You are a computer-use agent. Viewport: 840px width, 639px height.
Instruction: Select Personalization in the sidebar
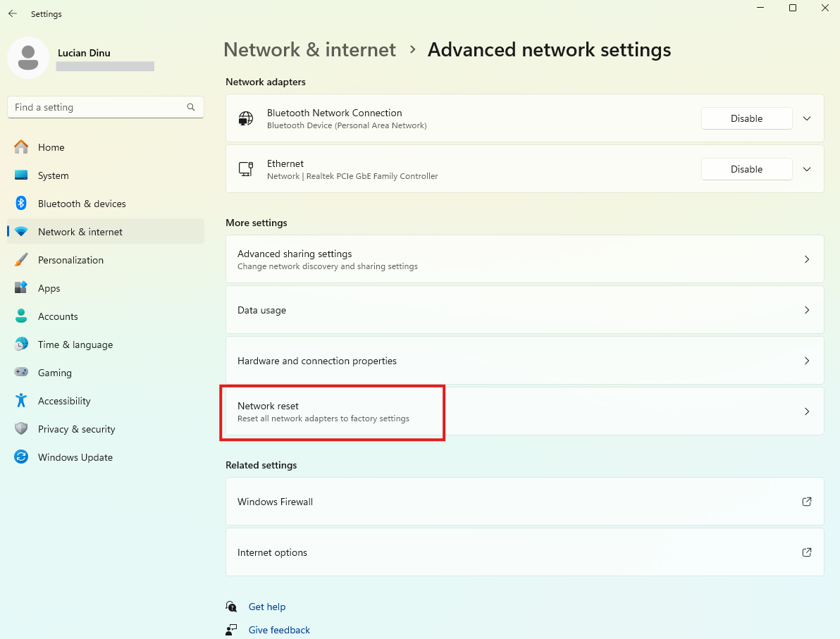(x=106, y=260)
